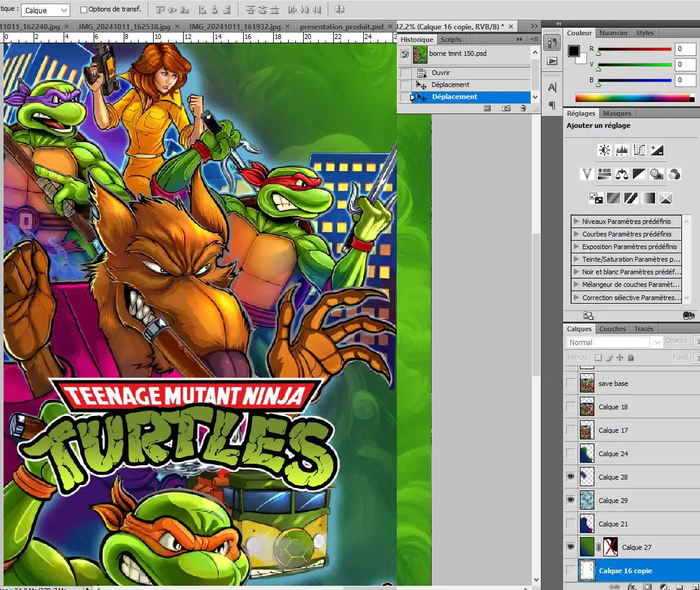Hide the Calque 29 layer
Screen dimensions: 700x590
tap(570, 500)
